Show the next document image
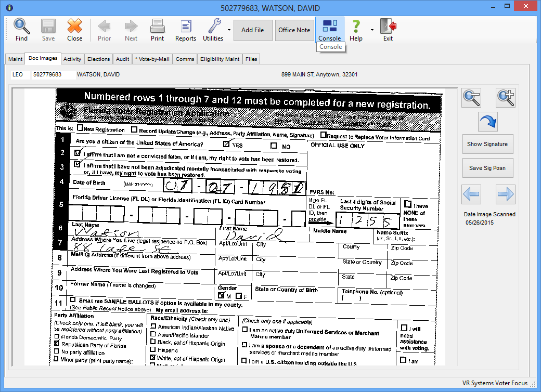Screen dimensions: 541x392 tap(506, 194)
